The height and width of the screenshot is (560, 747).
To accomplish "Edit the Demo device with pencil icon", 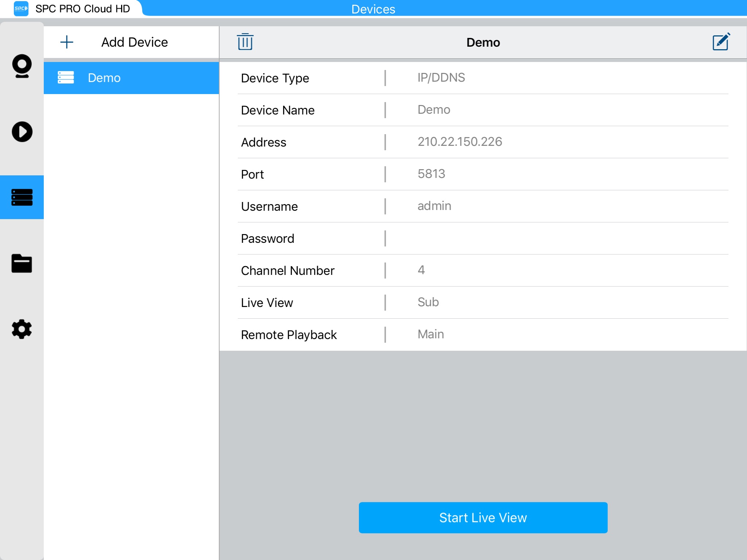I will (721, 42).
